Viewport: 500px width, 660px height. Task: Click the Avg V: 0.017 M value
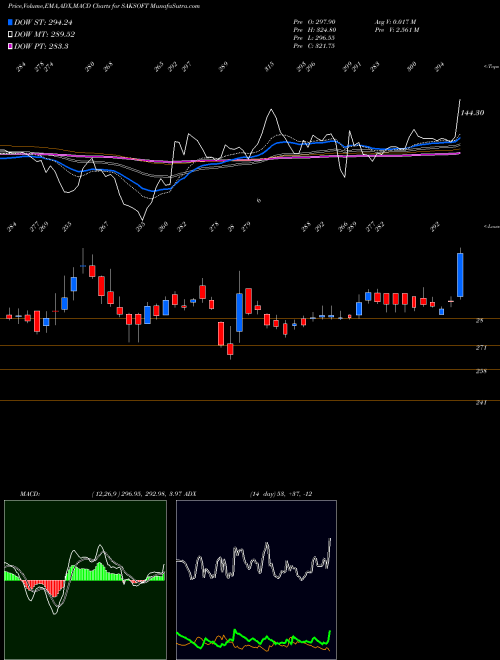tap(395, 22)
